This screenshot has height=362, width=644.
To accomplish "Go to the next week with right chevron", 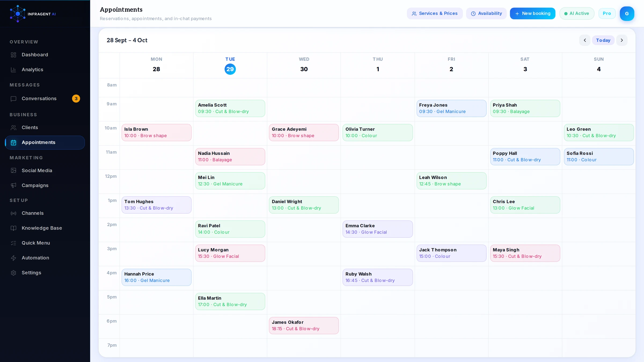I will click(622, 40).
